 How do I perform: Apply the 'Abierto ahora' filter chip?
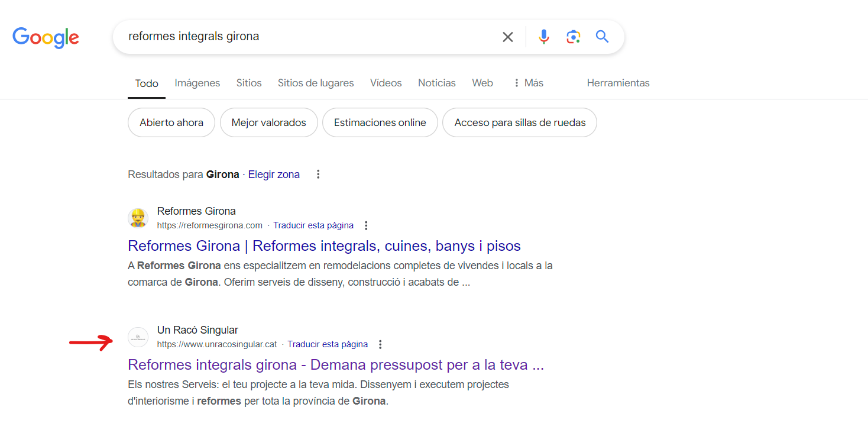coord(171,122)
